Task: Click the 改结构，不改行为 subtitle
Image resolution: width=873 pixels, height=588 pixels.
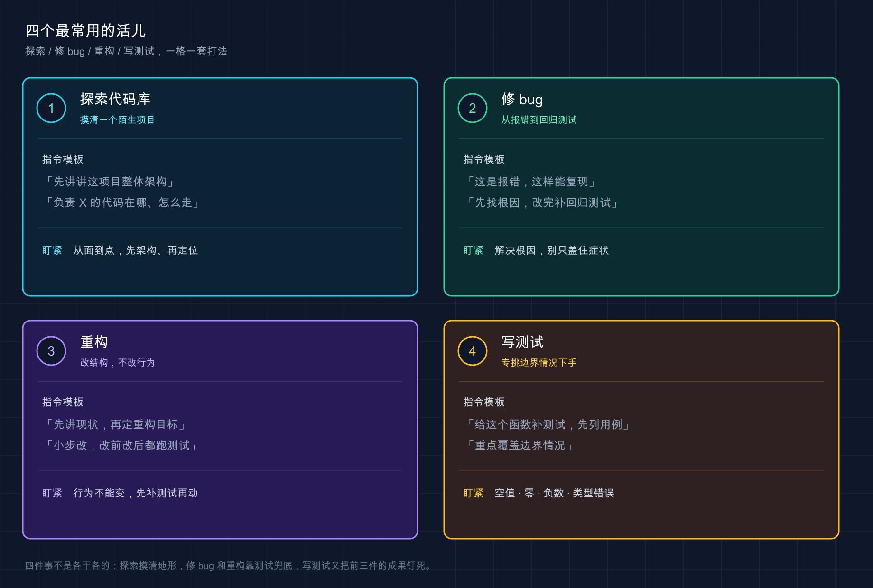Action: click(117, 363)
